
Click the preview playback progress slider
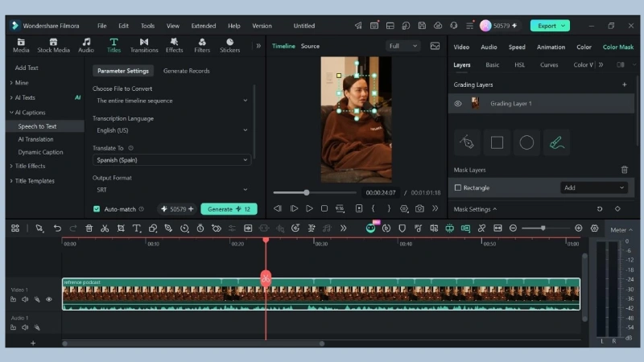(x=315, y=192)
